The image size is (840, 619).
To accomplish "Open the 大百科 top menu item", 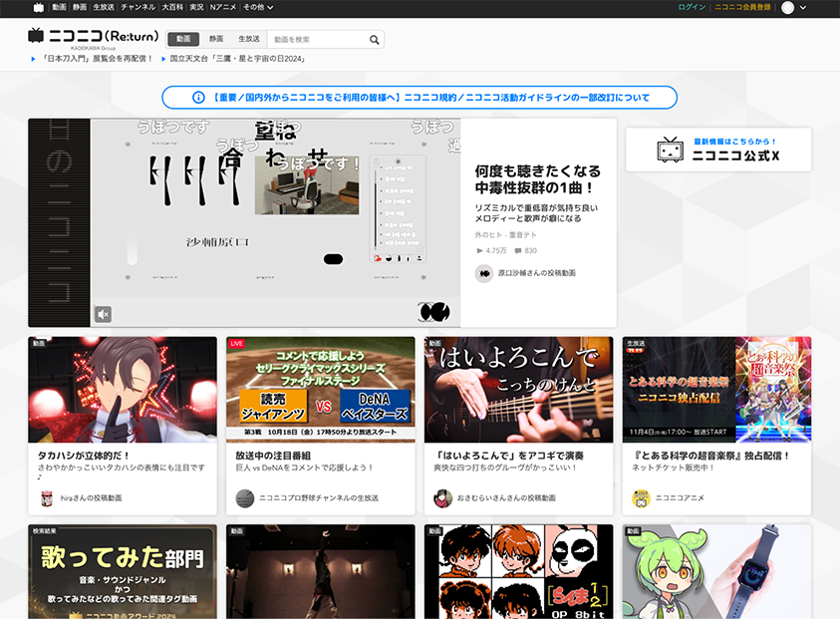I will (172, 7).
